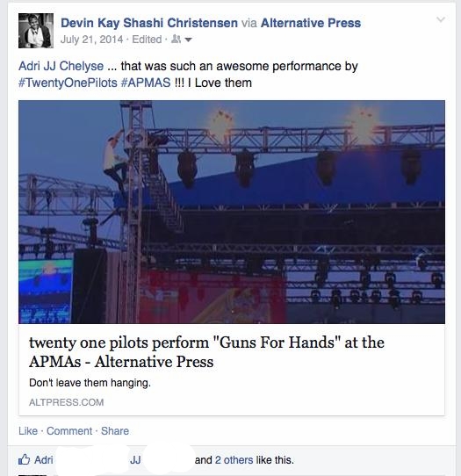This screenshot has height=476, width=461.
Task: Open Devin's profile picture thumbnail
Action: (36, 31)
